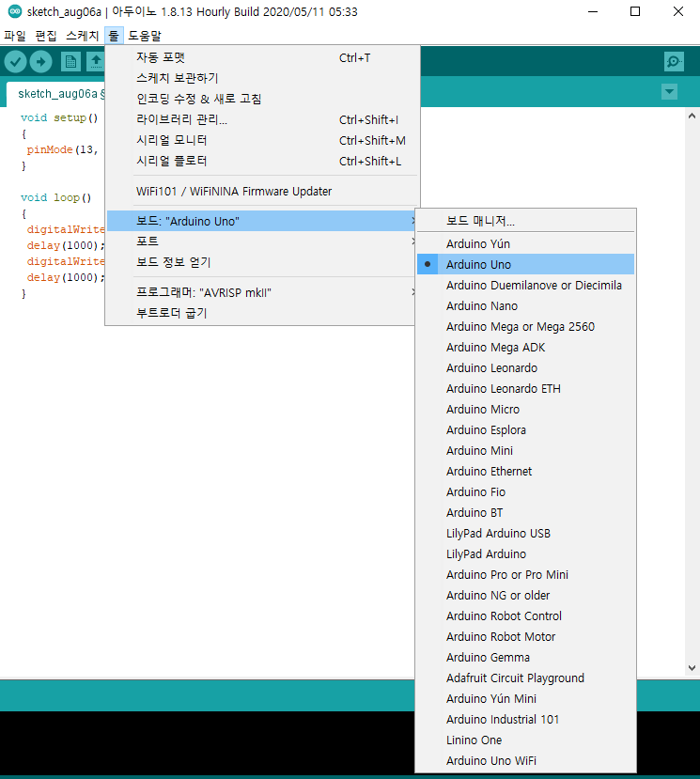Open 시리얼 플로터 entry
Viewport: 700px width, 779px height.
point(263,161)
